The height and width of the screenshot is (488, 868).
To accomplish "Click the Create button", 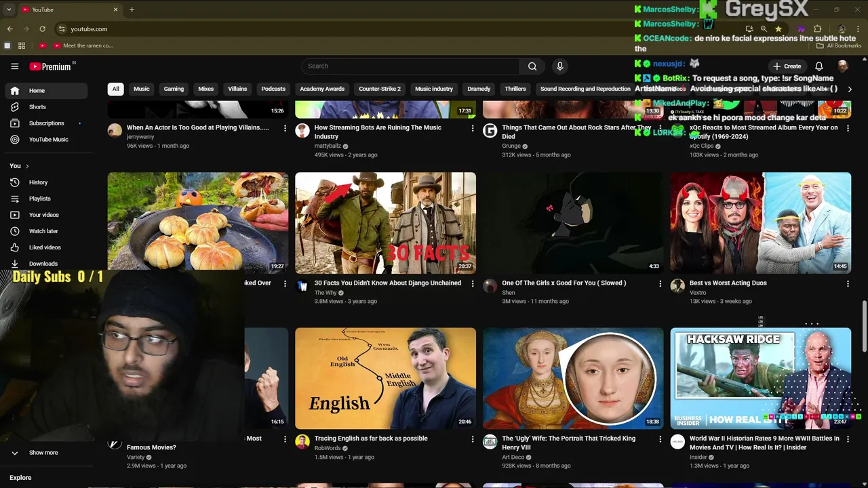I will pos(787,66).
